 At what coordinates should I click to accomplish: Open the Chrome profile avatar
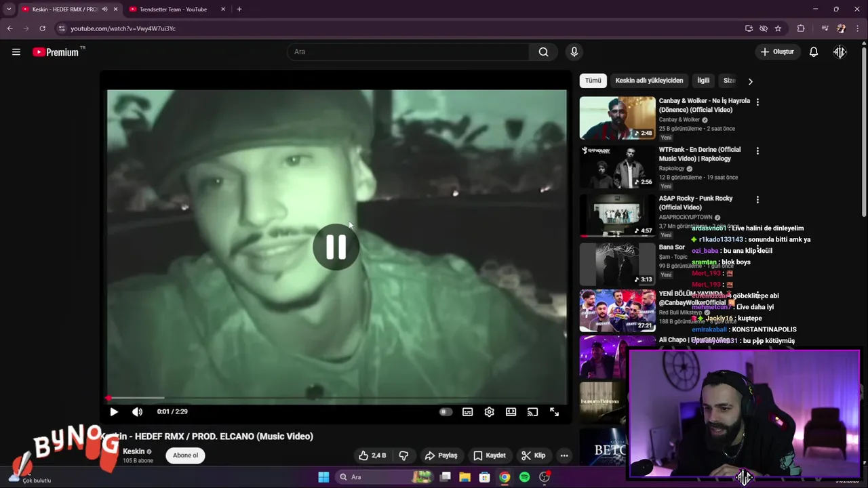pyautogui.click(x=842, y=28)
